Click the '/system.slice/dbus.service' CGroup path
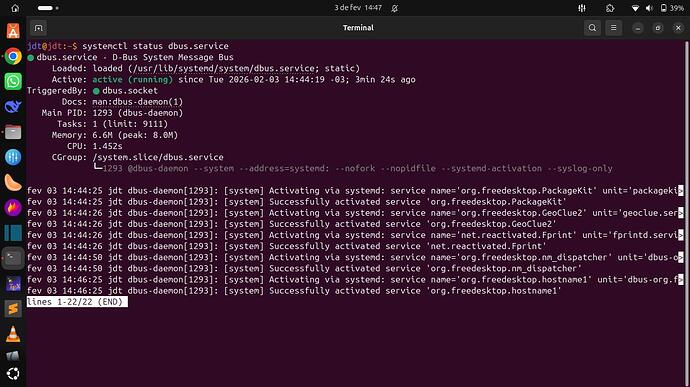690x387 pixels. 158,157
